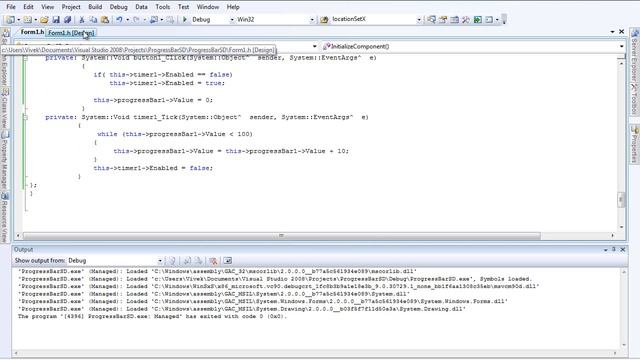
Task: Open the File menu
Action: (11, 7)
